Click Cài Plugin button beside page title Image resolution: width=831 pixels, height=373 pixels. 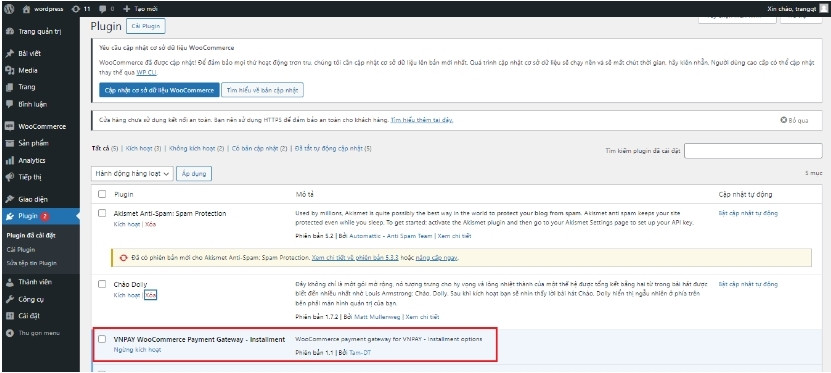coord(146,26)
